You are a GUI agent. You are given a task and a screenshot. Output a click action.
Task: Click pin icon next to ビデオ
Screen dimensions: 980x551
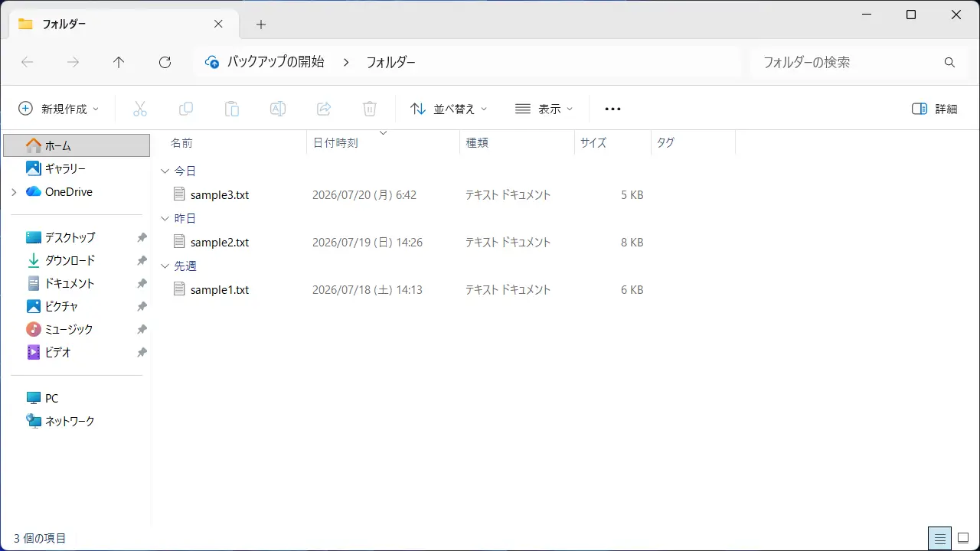click(142, 353)
